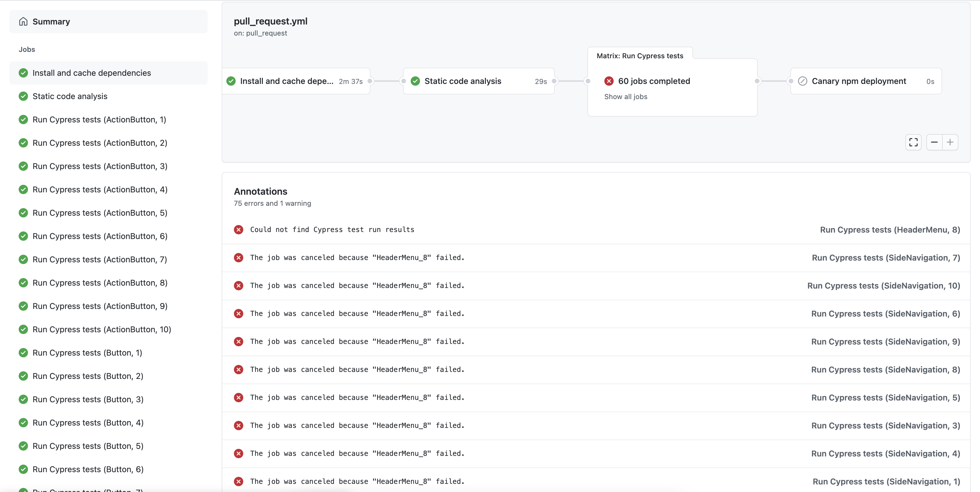The width and height of the screenshot is (980, 492).
Task: Click the '60 jobs completed' matrix text
Action: pos(654,81)
